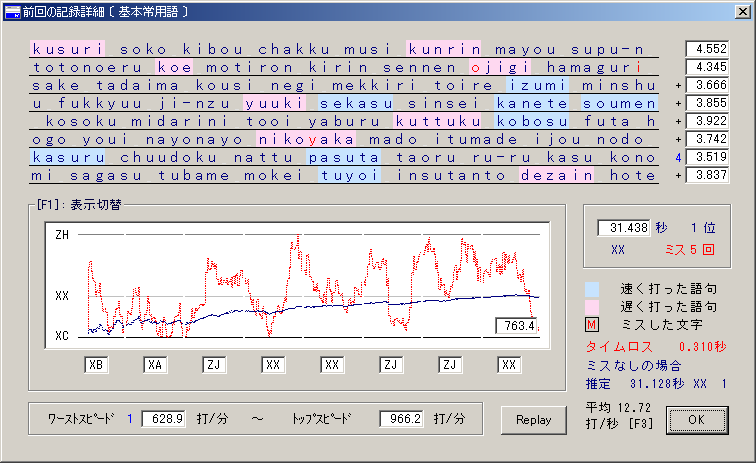756x463 pixels.
Task: Click the top speed 966.2 field
Action: [402, 419]
